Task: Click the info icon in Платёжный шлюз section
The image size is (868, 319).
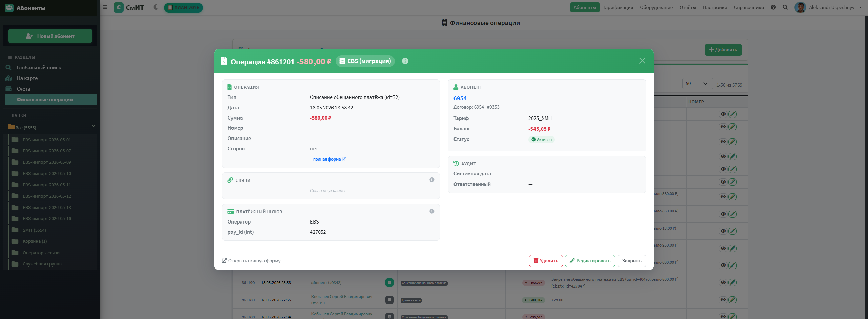Action: tap(432, 211)
